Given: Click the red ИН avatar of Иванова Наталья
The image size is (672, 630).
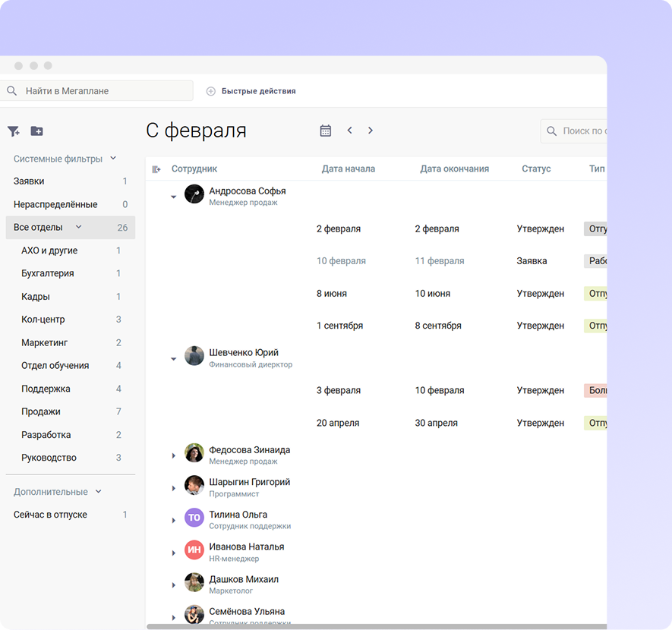Looking at the screenshot, I should tap(194, 550).
